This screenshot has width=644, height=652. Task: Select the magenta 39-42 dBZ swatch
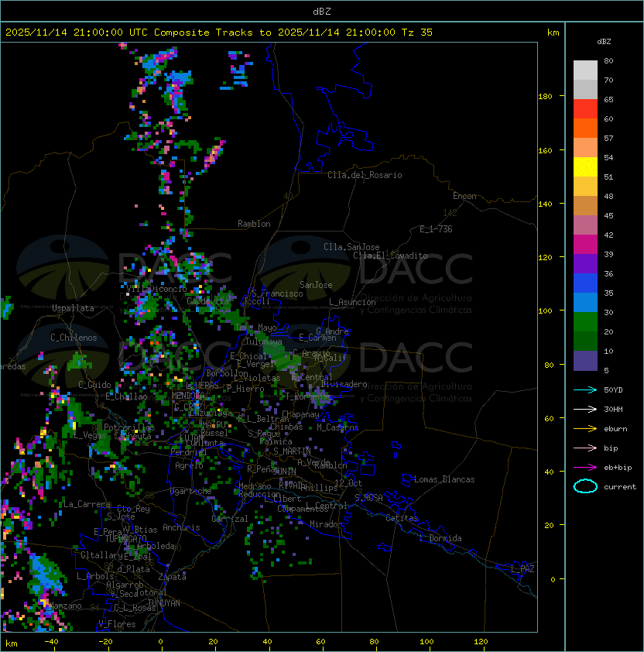coord(585,245)
